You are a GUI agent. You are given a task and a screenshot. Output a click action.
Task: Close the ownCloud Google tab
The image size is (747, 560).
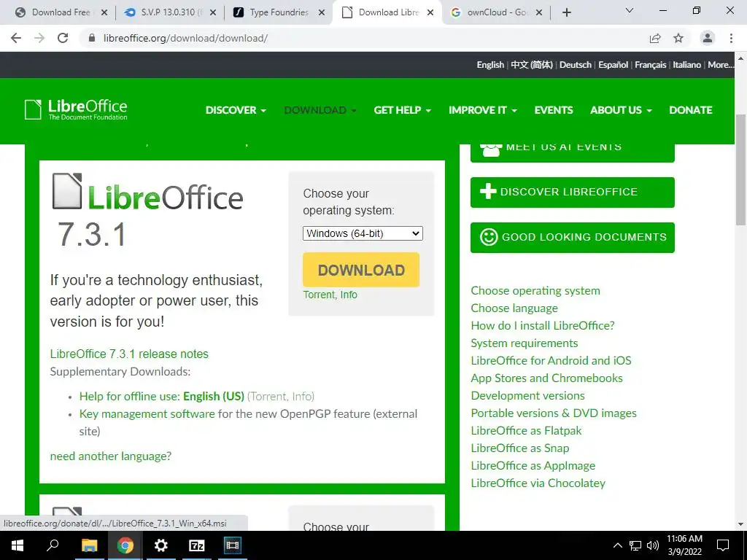tap(539, 12)
